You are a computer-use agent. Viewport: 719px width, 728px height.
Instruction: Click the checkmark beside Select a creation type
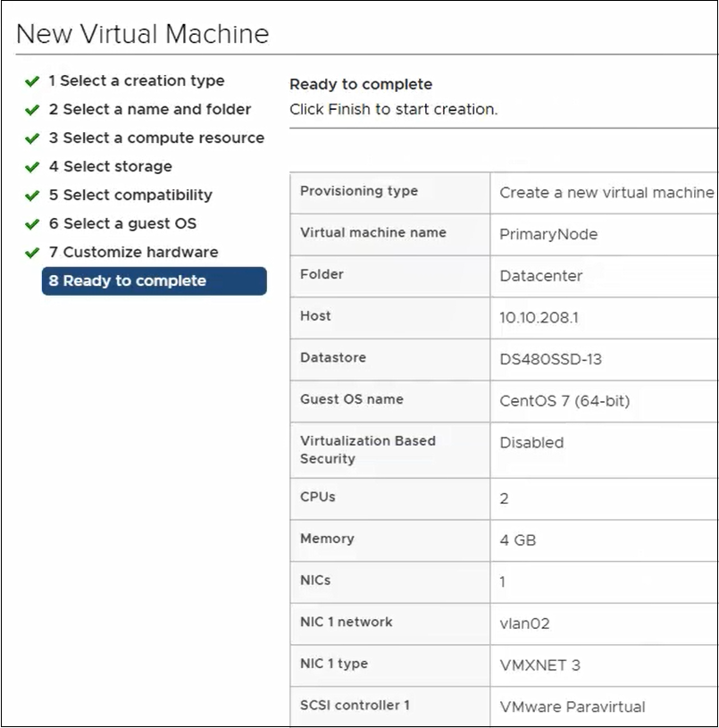click(30, 80)
